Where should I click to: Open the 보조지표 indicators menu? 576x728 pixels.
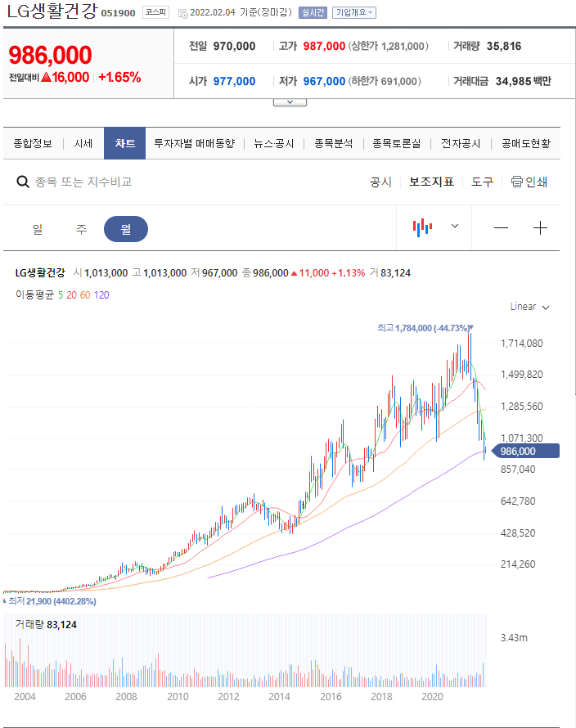point(431,182)
